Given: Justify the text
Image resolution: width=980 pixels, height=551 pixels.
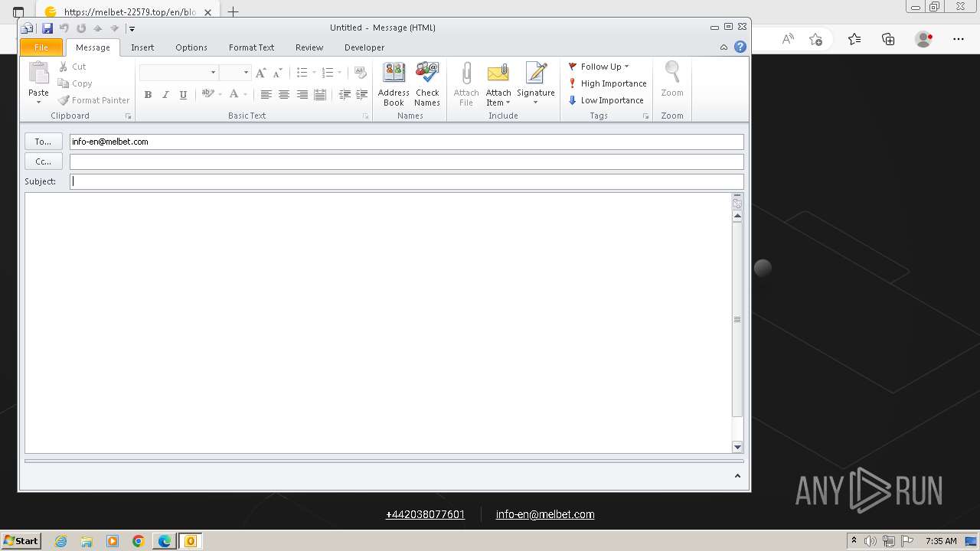Looking at the screenshot, I should tap(320, 95).
